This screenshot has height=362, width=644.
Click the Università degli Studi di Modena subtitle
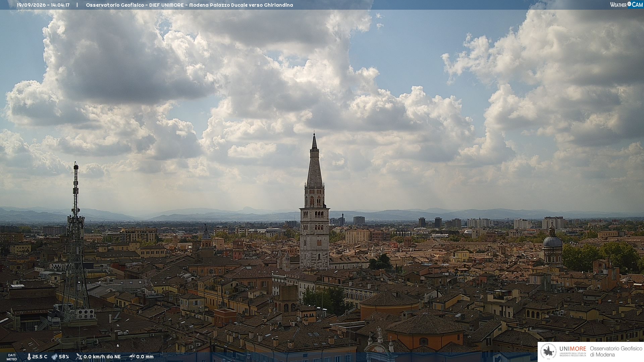pyautogui.click(x=573, y=354)
